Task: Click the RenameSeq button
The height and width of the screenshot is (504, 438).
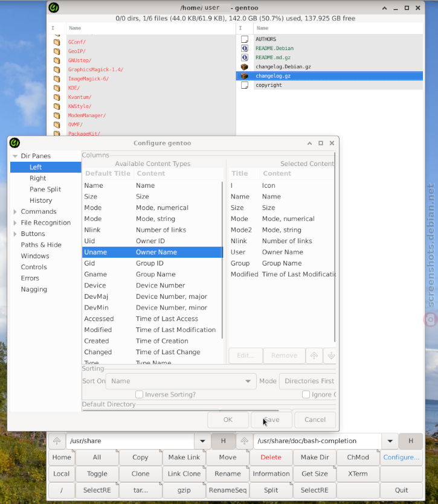Action: pyautogui.click(x=228, y=490)
